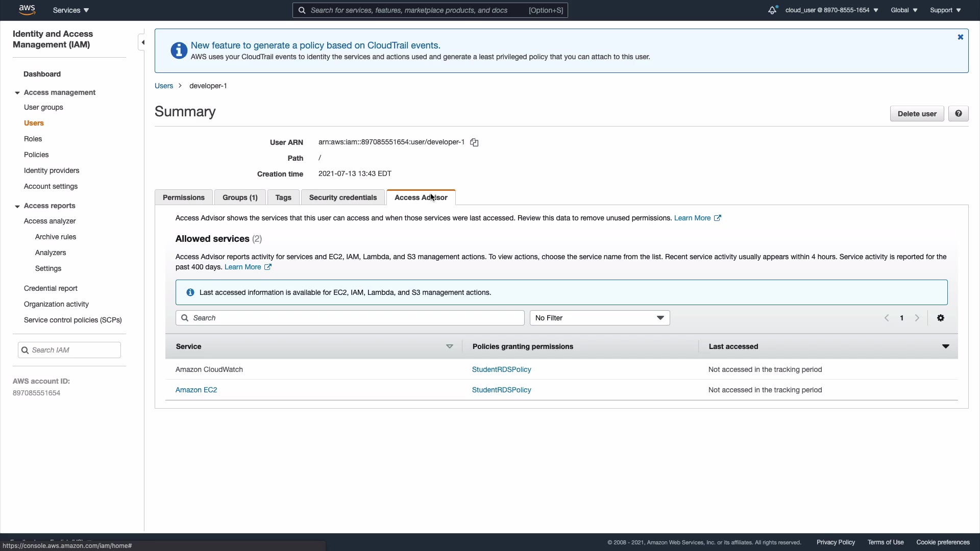Screen dimensions: 980x551
Task: Open the Security credentials tab
Action: 342,197
